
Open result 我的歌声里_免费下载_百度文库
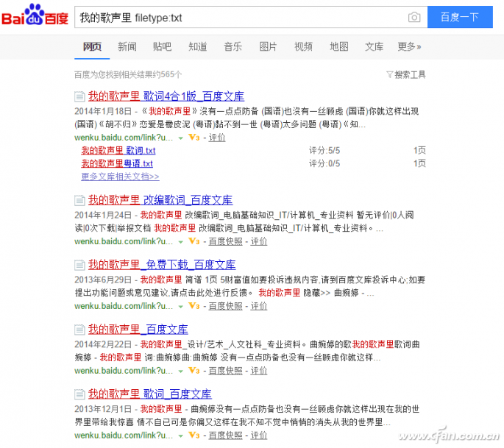[x=162, y=265]
